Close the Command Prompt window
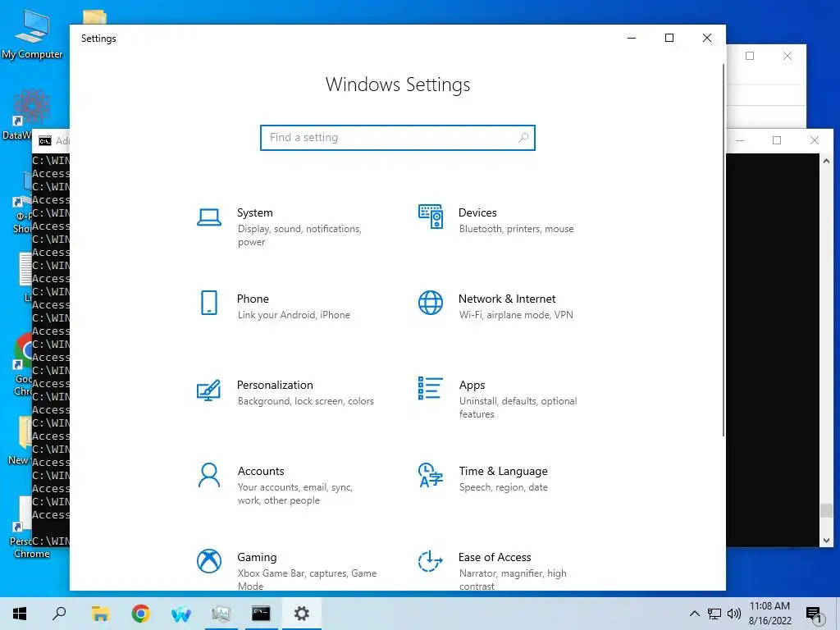This screenshot has height=630, width=840. tap(815, 140)
